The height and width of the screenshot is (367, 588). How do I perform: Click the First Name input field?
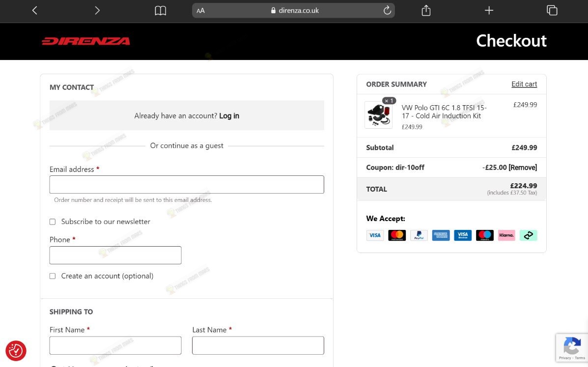click(x=115, y=345)
